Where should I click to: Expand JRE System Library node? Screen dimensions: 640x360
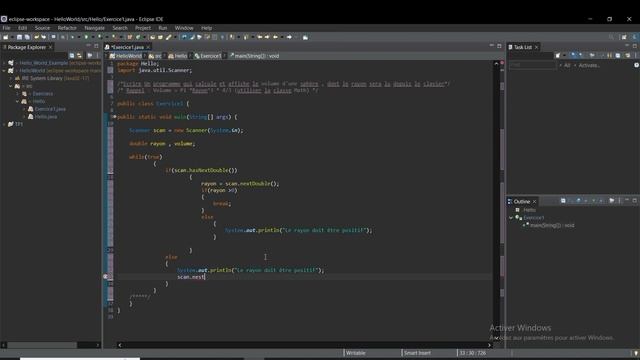pyautogui.click(x=11, y=78)
